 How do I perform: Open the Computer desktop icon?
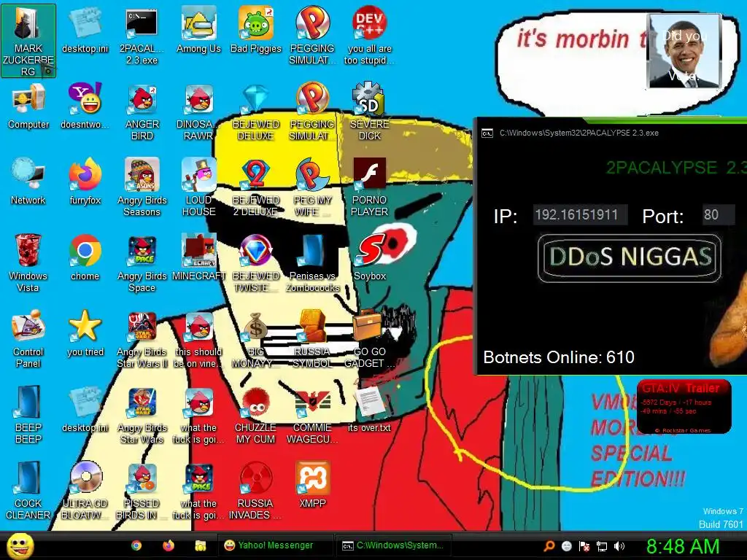click(x=28, y=106)
